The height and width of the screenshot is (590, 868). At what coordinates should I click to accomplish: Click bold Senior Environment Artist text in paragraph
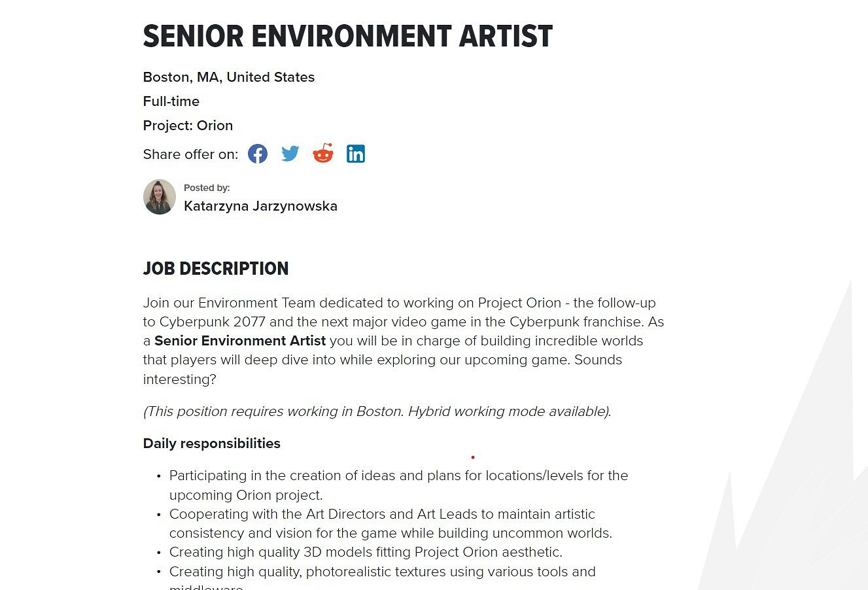(240, 341)
